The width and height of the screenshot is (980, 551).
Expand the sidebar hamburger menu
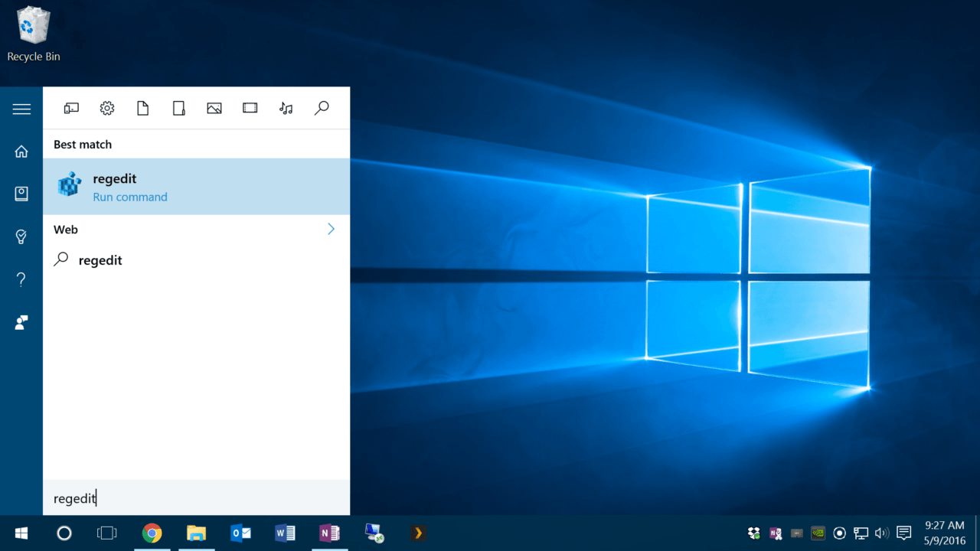21,108
